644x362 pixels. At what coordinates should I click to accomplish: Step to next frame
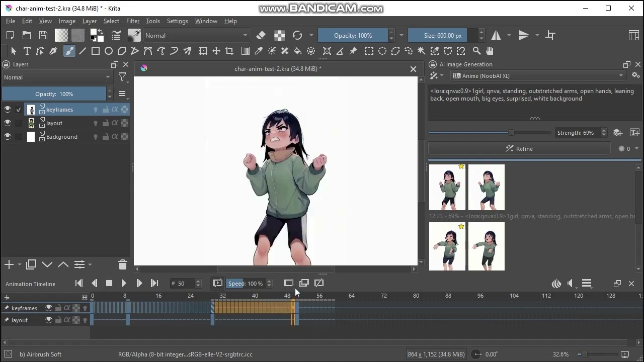(x=139, y=284)
